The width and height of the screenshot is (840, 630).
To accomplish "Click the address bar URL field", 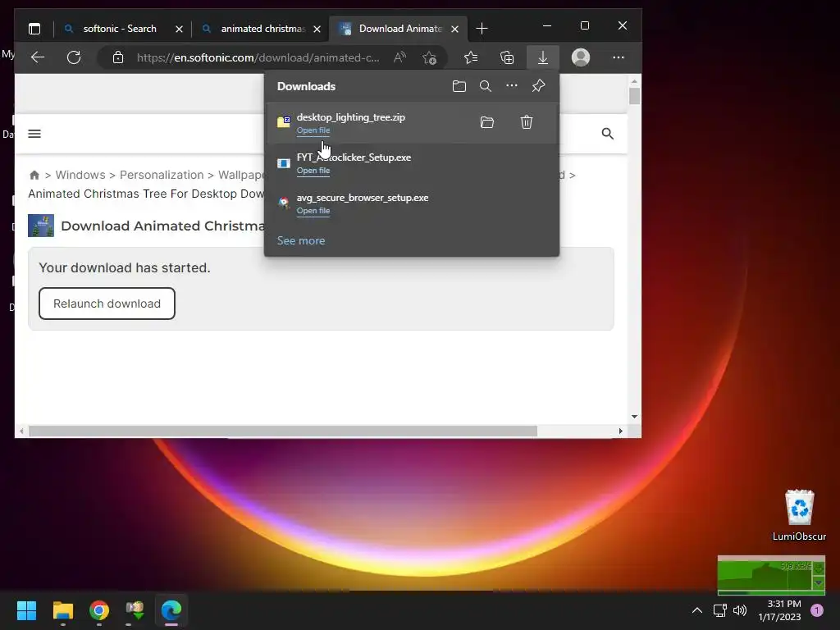I will pyautogui.click(x=258, y=57).
